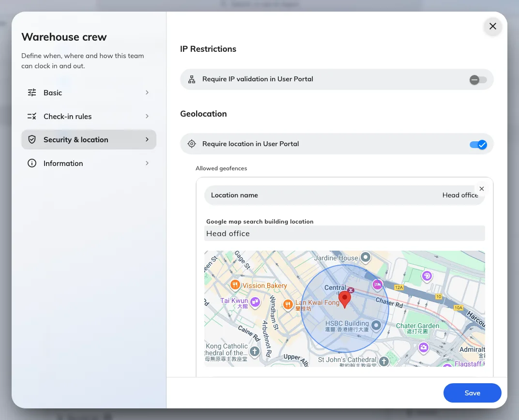Open the Information section
This screenshot has width=519, height=420.
(89, 164)
